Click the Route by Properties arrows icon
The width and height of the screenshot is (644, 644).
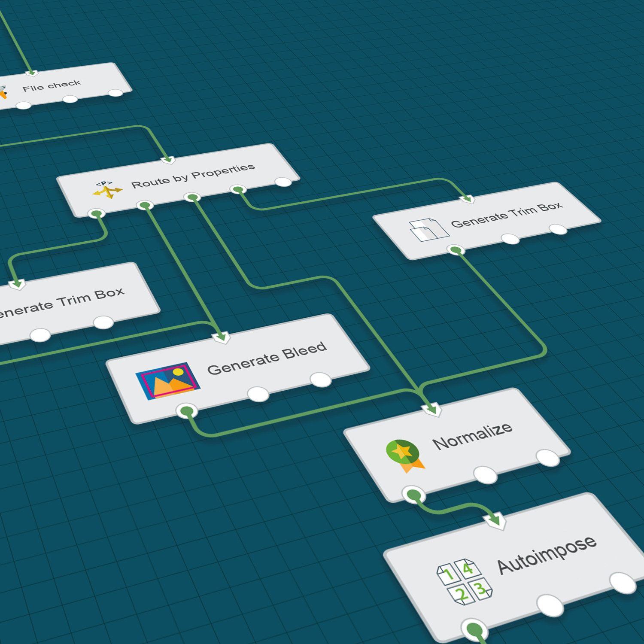click(107, 190)
